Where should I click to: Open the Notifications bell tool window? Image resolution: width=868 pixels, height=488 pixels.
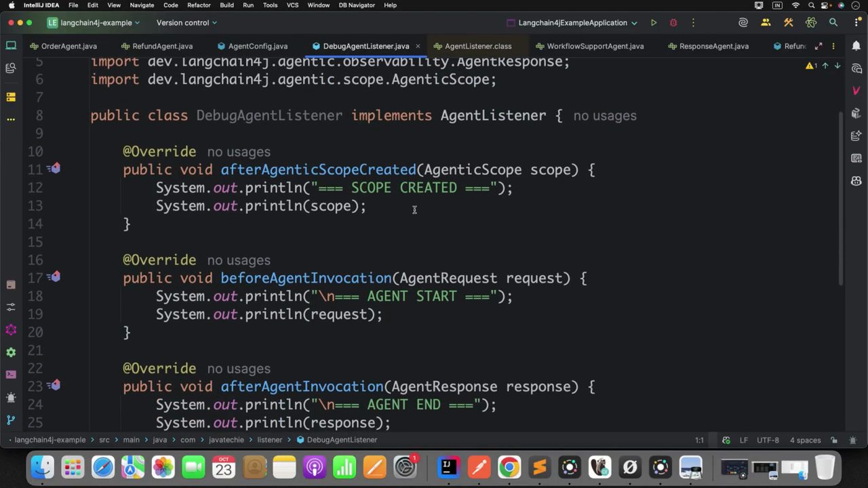856,46
